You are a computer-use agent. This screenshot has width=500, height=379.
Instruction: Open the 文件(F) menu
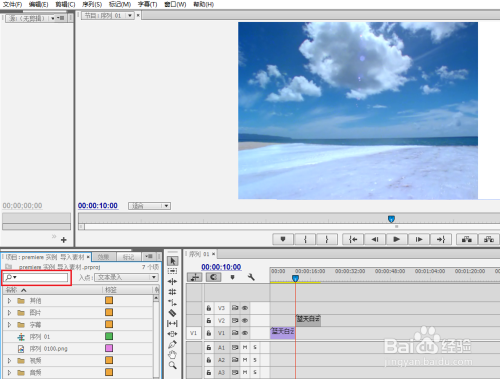(13, 4)
